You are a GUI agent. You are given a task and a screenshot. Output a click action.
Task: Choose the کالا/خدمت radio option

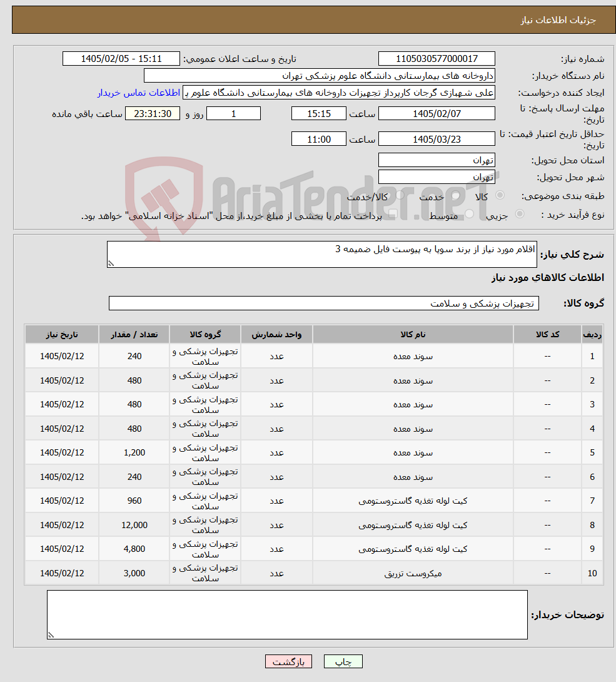point(400,195)
